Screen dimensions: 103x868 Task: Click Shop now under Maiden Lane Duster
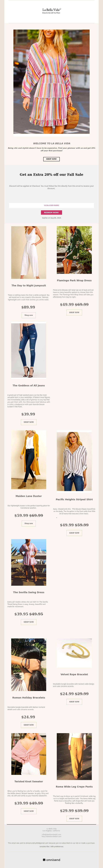pos(29,523)
